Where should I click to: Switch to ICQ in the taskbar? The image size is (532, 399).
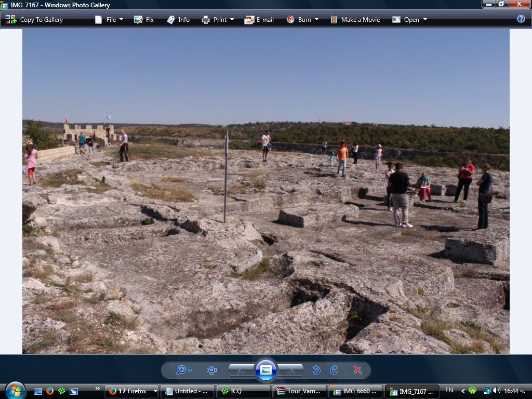point(244,391)
